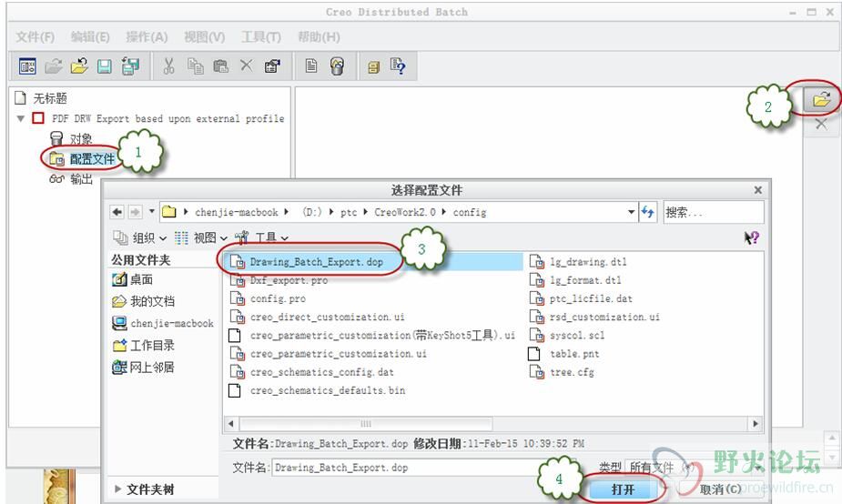842x504 pixels.
Task: Click the Back arrow in file dialog
Action: click(117, 212)
